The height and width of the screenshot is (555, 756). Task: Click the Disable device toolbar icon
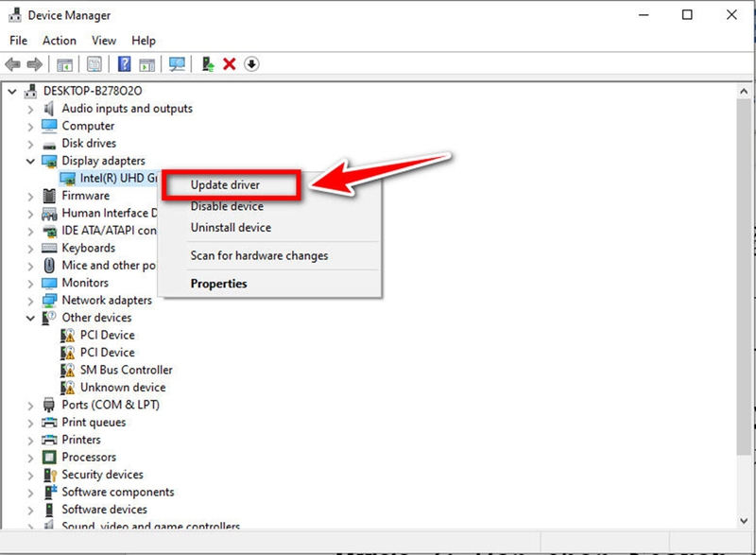[x=251, y=64]
